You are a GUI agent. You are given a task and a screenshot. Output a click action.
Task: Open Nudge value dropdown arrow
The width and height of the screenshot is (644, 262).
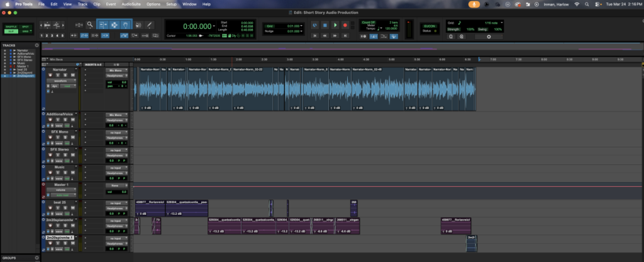click(301, 31)
